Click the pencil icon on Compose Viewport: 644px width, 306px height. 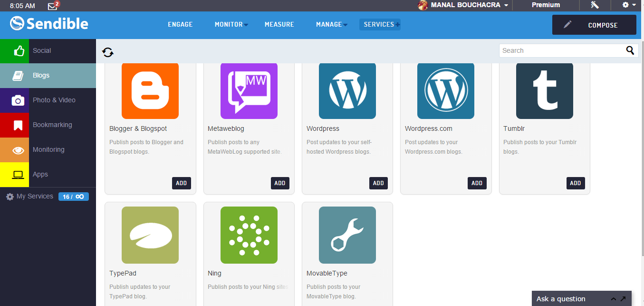[567, 25]
